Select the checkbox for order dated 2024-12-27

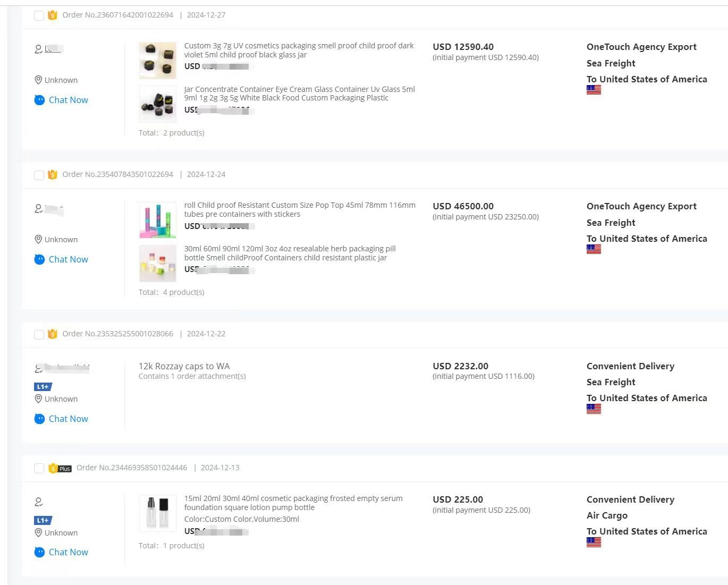39,15
